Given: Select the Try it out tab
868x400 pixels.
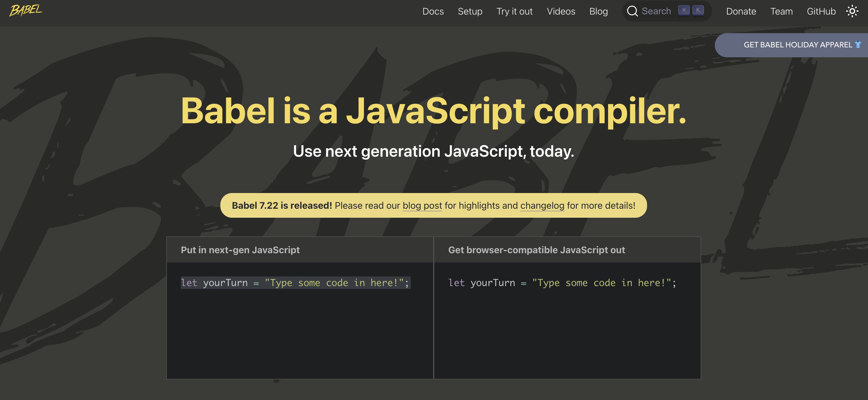Looking at the screenshot, I should [x=514, y=11].
